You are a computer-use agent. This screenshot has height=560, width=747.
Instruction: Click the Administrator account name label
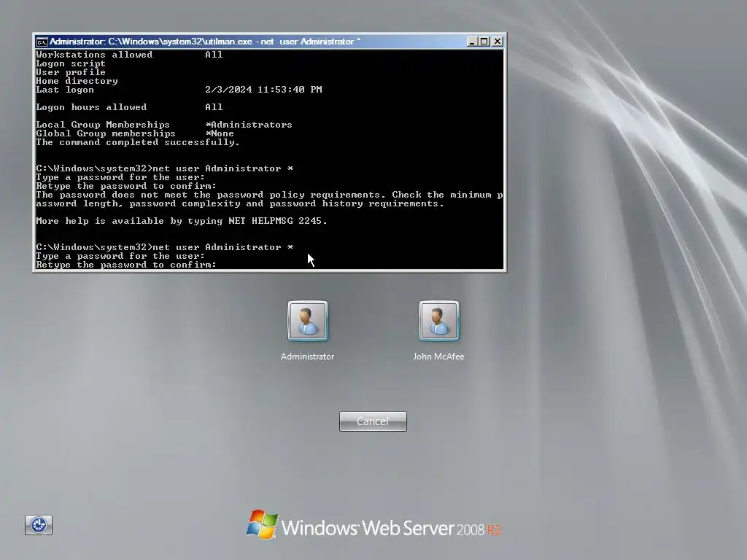click(307, 356)
